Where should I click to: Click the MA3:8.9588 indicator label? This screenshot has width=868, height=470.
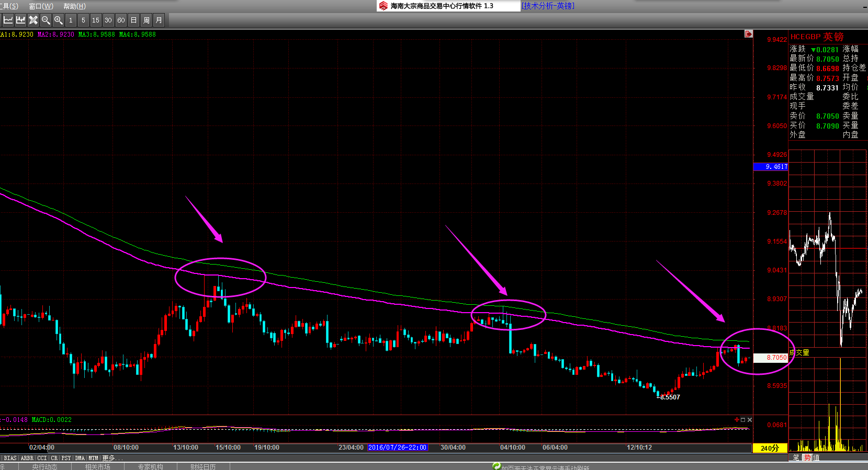[x=97, y=35]
